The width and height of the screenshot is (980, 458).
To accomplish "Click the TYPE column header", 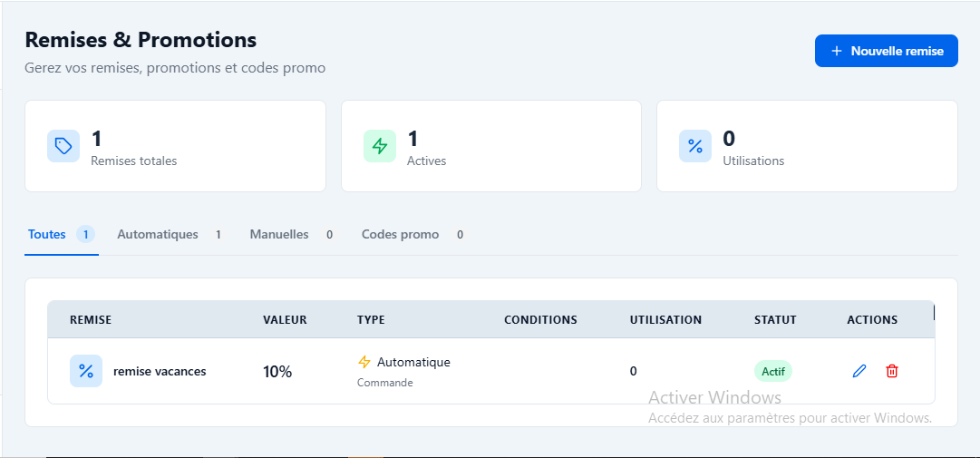I will click(371, 320).
